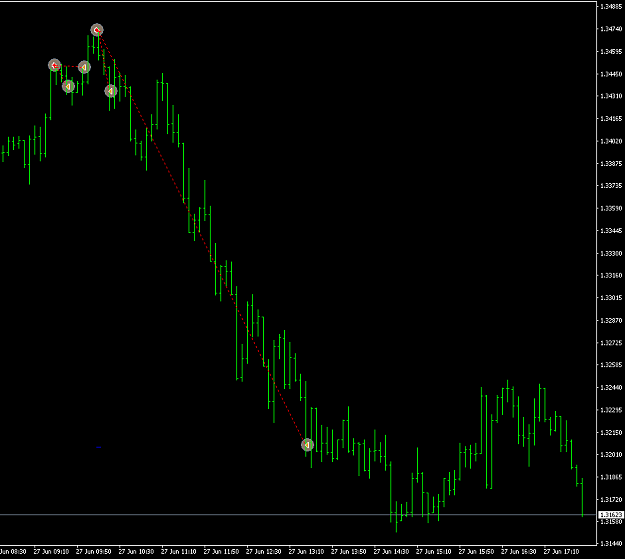Click the yellow arrow marker at the right end of the horizontal dotted line
Screen dimensions: 625x559
pos(84,67)
